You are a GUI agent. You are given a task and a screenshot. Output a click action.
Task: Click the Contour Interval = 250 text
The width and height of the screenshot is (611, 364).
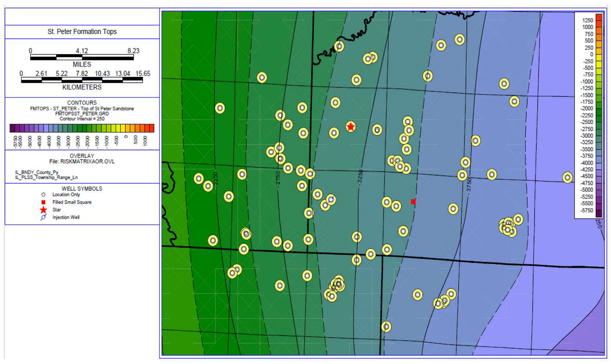click(82, 119)
